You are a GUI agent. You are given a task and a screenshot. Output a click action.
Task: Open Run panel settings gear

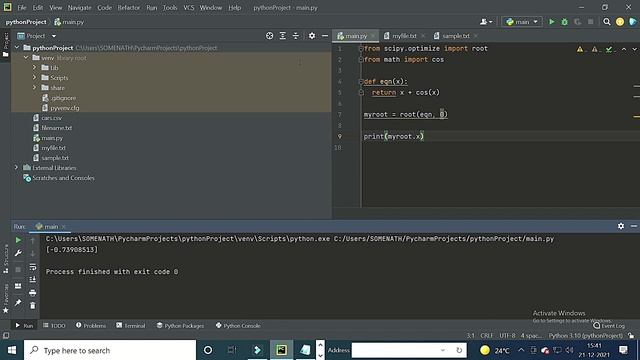pyautogui.click(x=621, y=226)
